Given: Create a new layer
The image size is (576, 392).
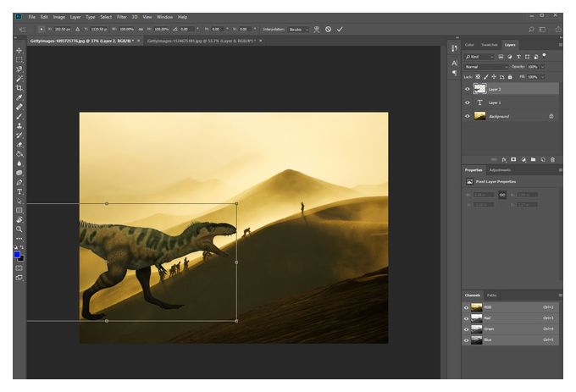Looking at the screenshot, I should pos(543,160).
